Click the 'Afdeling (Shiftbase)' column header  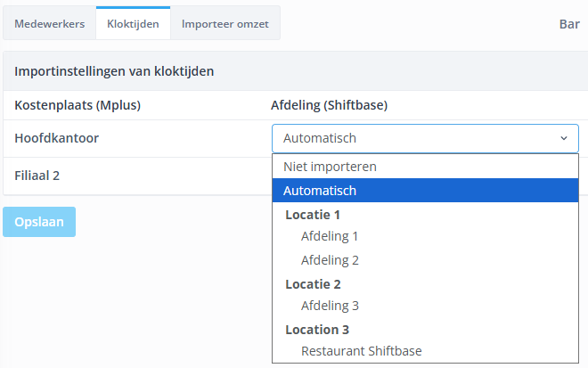[329, 105]
